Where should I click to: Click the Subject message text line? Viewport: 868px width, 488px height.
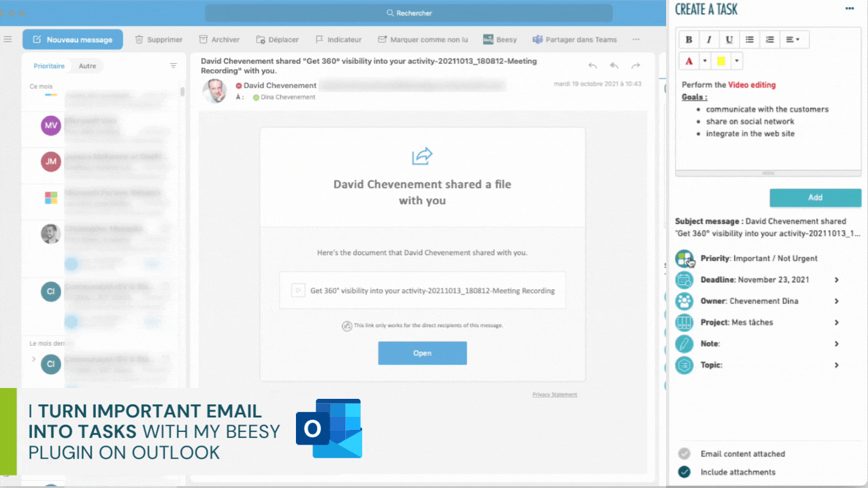coord(768,227)
